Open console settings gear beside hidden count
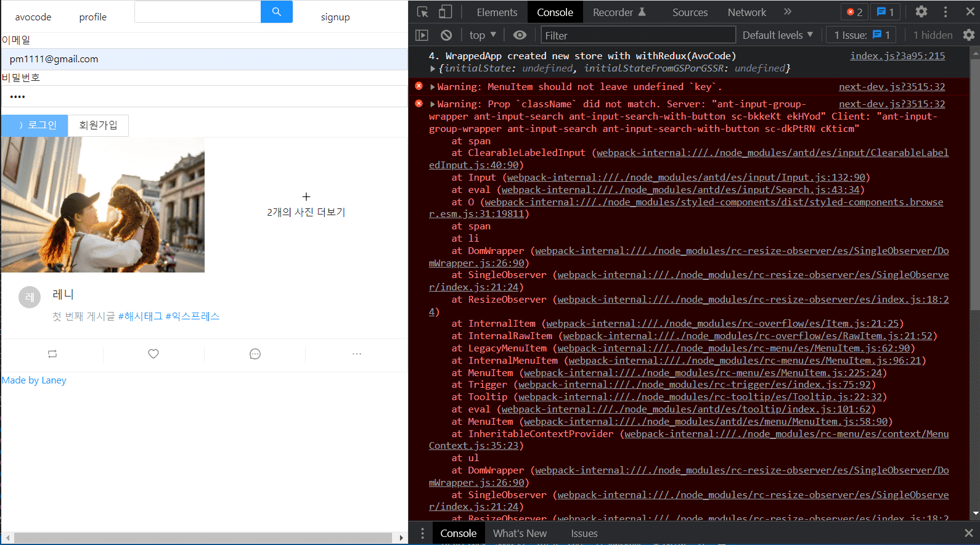 969,35
